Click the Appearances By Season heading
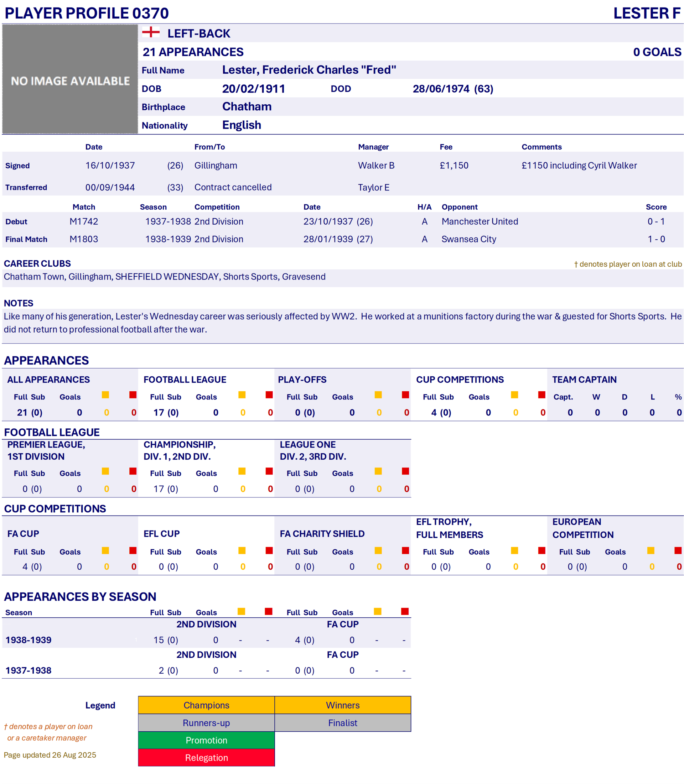Screen dimensions: 684x784 tap(80, 597)
